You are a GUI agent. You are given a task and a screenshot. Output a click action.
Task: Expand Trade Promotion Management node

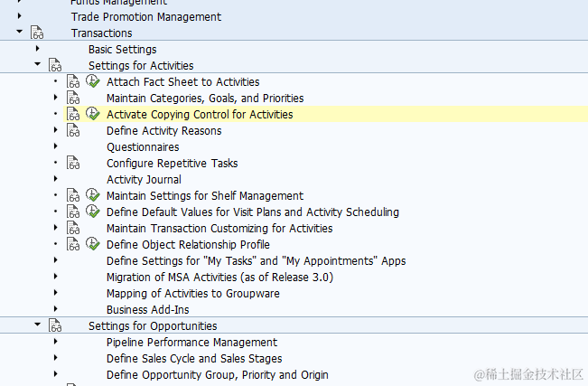19,17
